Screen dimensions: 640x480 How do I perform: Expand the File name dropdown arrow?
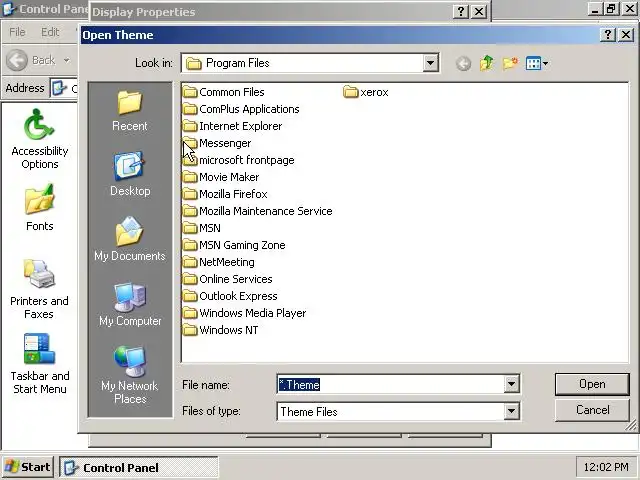[511, 384]
